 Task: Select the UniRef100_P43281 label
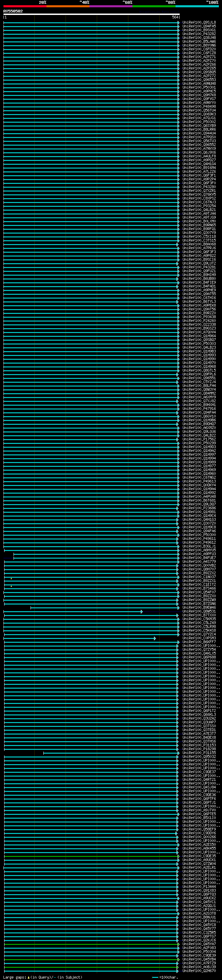click(199, 267)
